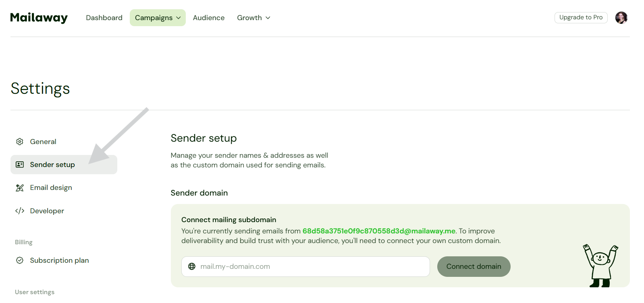Expand the Campaigns dropdown chevron
Image resolution: width=644 pixels, height=303 pixels.
pyautogui.click(x=179, y=18)
